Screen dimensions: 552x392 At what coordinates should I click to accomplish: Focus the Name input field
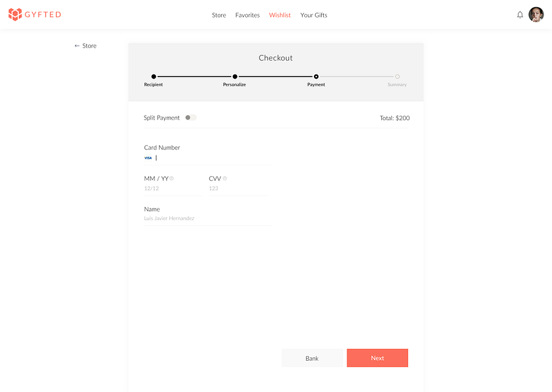pos(208,218)
